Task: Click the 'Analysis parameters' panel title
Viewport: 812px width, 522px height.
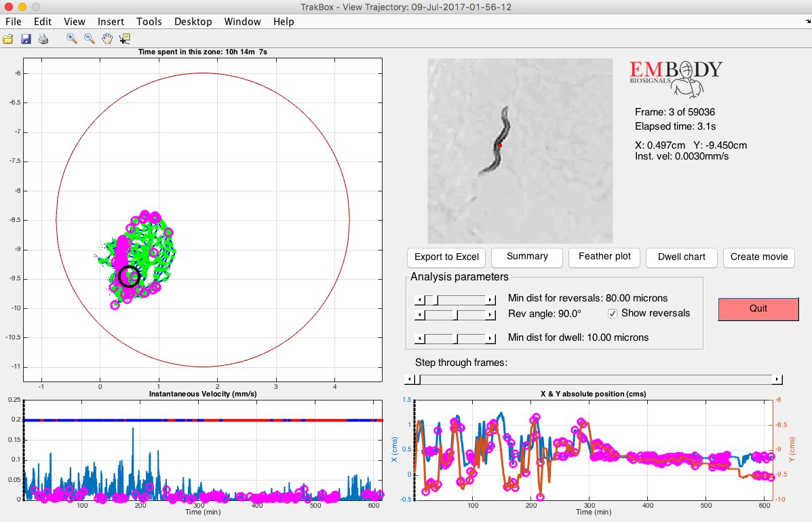Action: pyautogui.click(x=459, y=277)
